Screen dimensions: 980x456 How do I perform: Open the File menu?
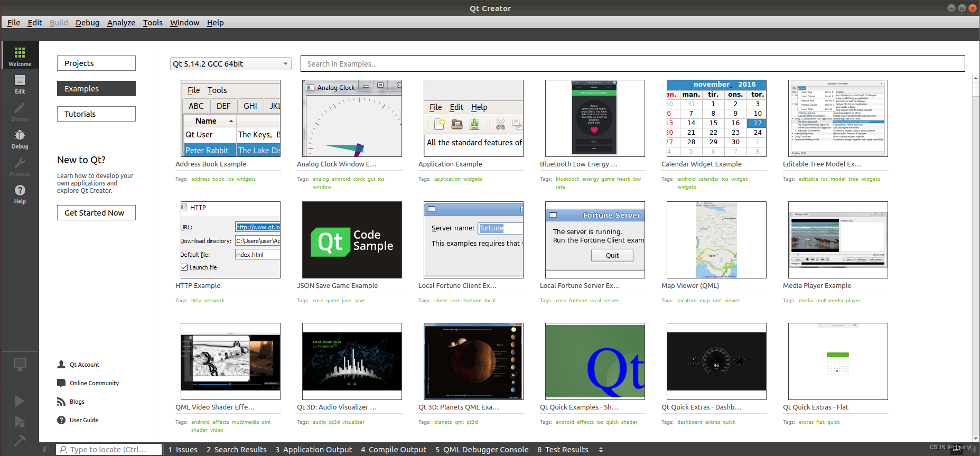click(14, 22)
